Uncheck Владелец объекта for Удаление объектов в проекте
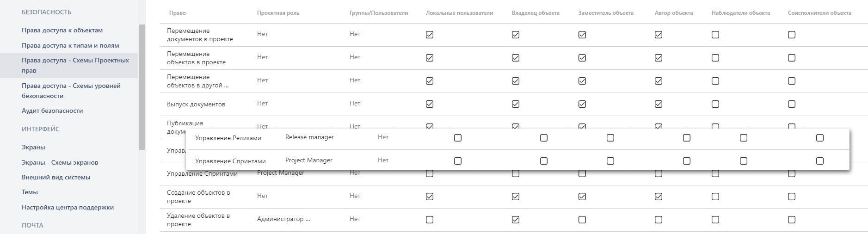868x234 pixels. tap(516, 220)
